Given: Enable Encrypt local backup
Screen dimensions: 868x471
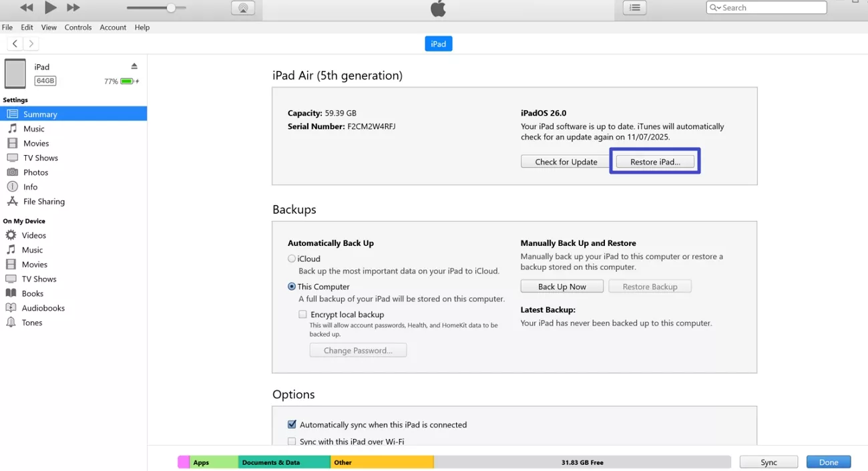Looking at the screenshot, I should tap(302, 314).
